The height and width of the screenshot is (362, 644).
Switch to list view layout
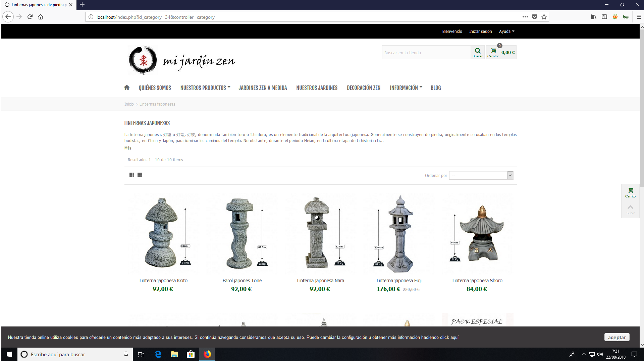140,175
